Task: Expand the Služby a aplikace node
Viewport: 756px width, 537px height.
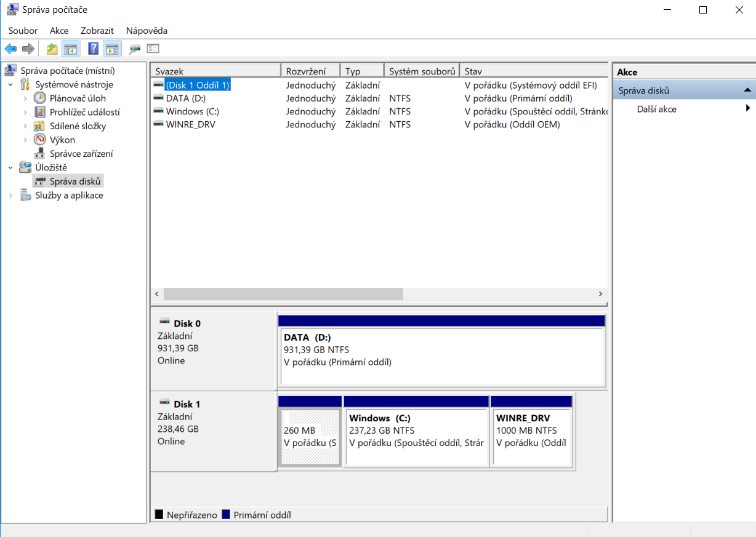Action: (10, 196)
